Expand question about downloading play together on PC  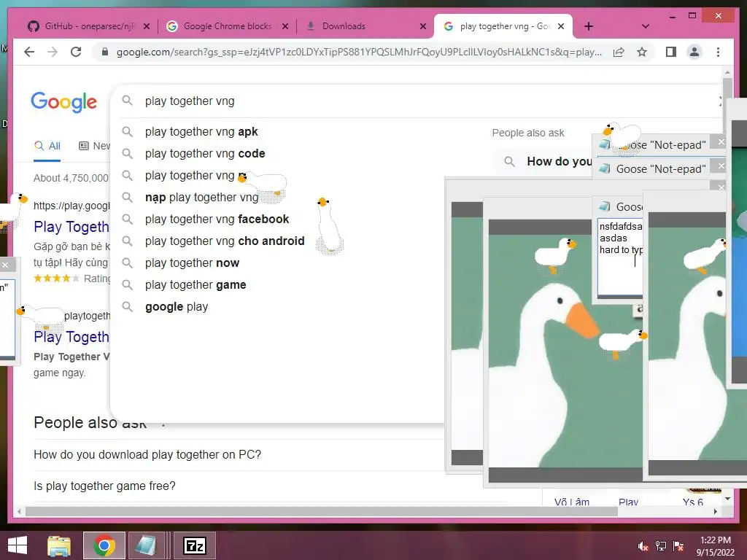[x=147, y=455]
